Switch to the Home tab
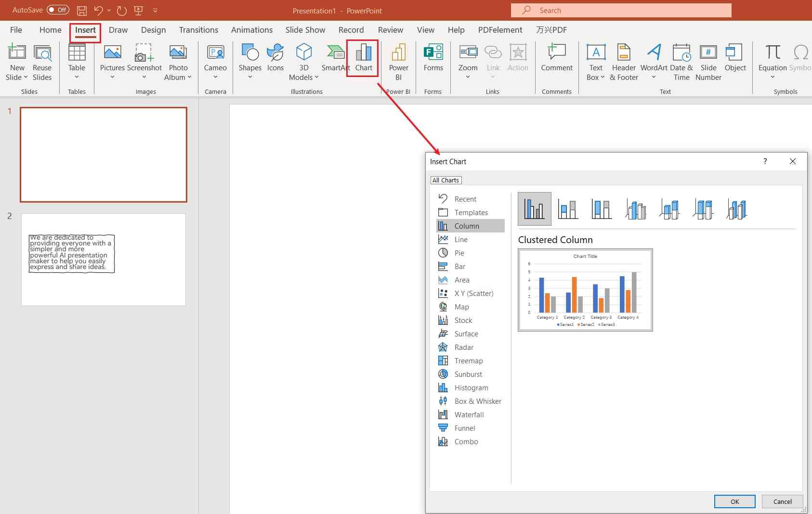 coord(51,30)
